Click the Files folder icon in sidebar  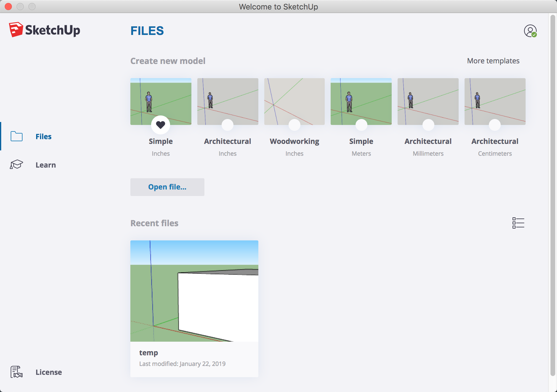(17, 136)
